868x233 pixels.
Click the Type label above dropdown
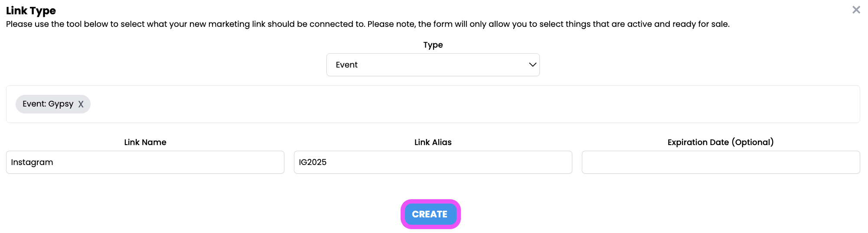pos(433,45)
